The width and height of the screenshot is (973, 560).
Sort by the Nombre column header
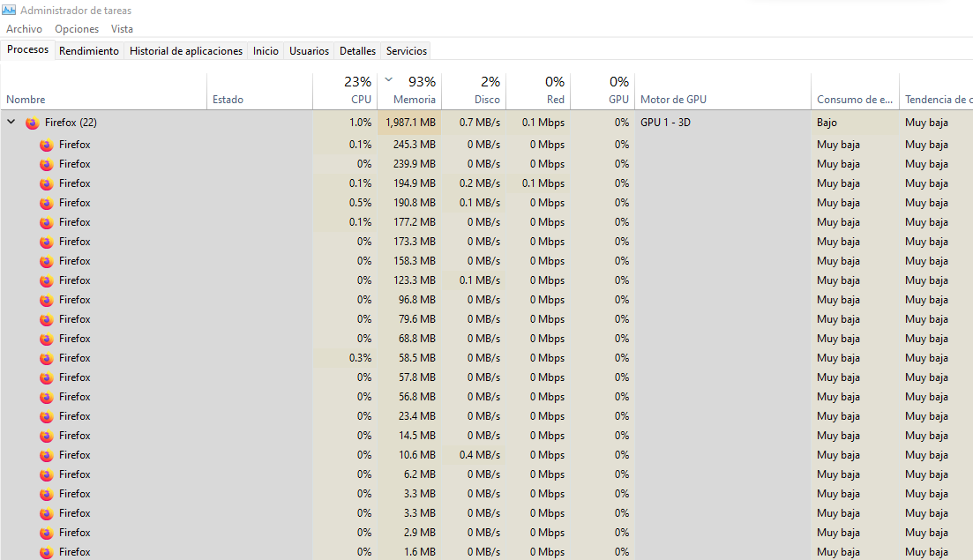coord(103,91)
